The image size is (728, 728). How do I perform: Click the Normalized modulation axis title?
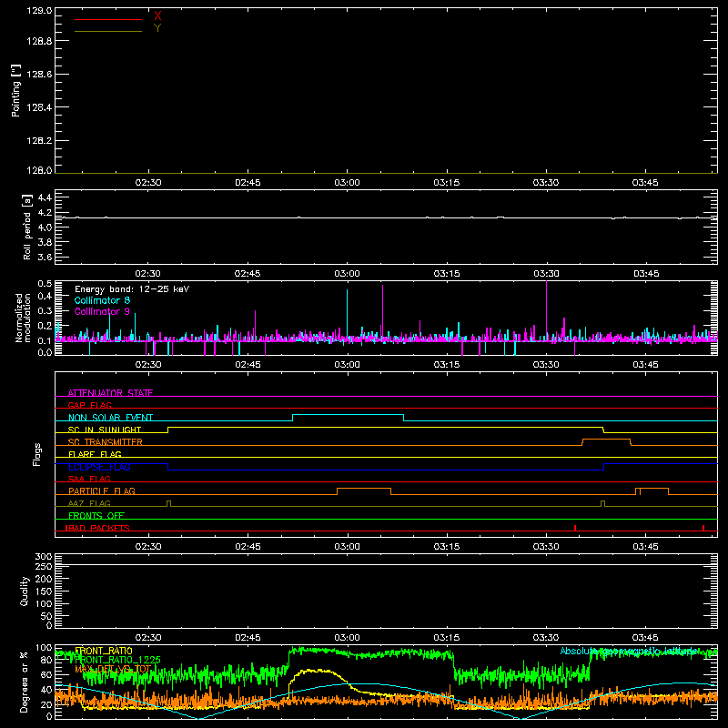23,318
